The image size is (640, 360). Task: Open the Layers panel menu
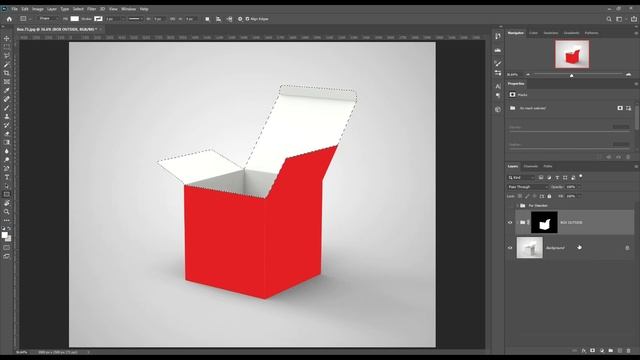[x=636, y=167]
